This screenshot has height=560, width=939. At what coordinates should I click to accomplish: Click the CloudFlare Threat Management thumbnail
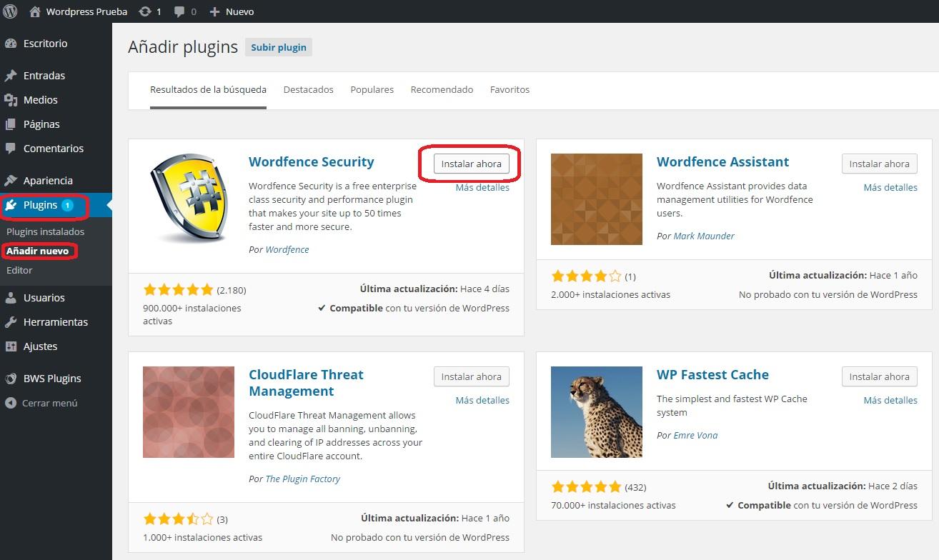point(189,412)
